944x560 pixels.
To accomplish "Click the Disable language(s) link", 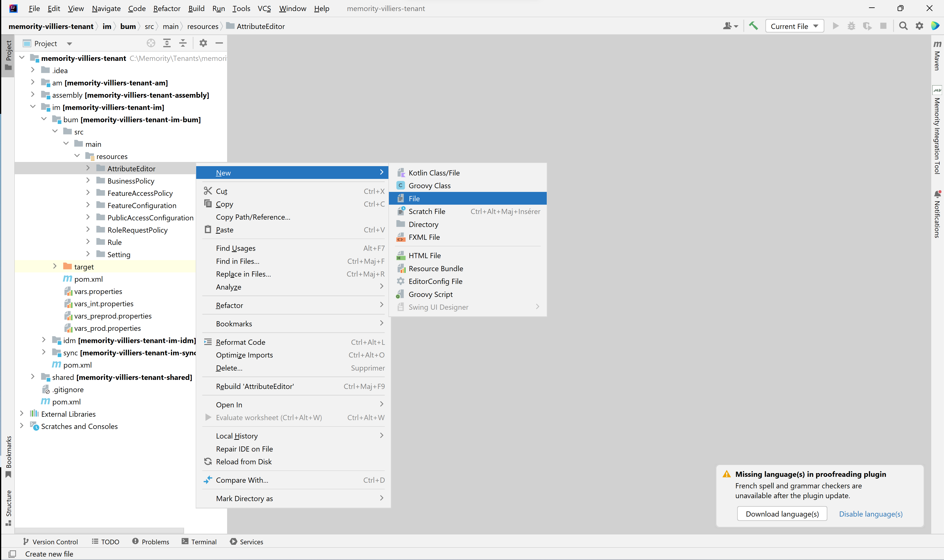I will tap(870, 514).
